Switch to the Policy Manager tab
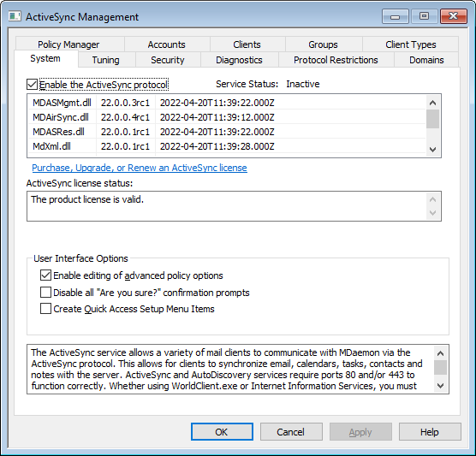Screen dimensions: 476x456 (x=68, y=44)
